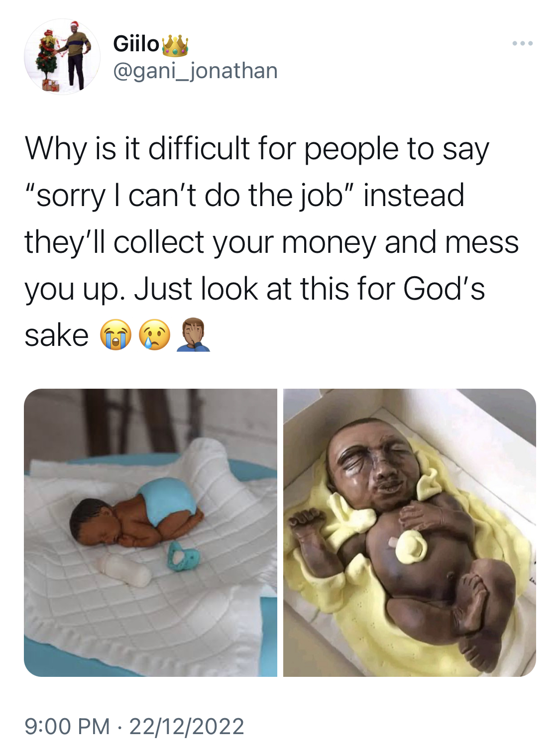Select the tweet text starting 'Why is it difficult'

pyautogui.click(x=272, y=242)
